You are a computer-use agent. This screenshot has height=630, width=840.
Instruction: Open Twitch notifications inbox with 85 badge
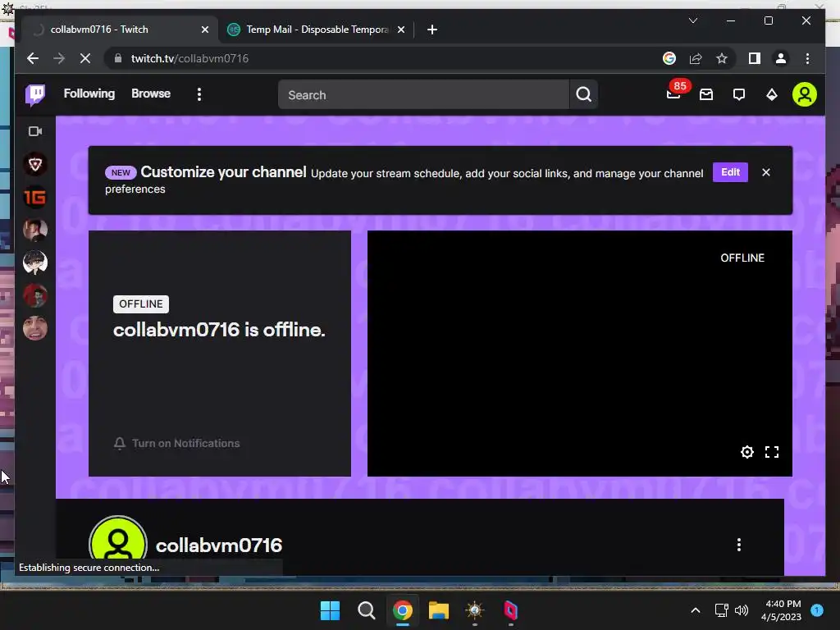point(674,94)
